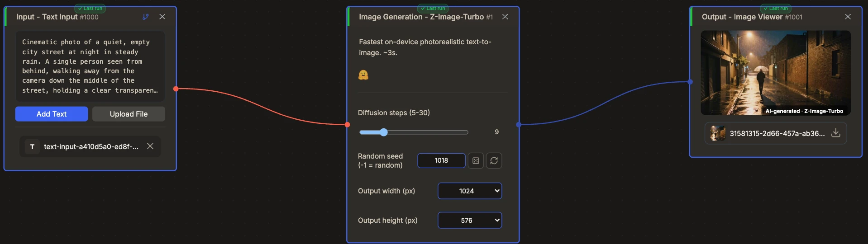The image size is (868, 244).
Task: Click the blue input port of Image Viewer node
Action: click(690, 82)
